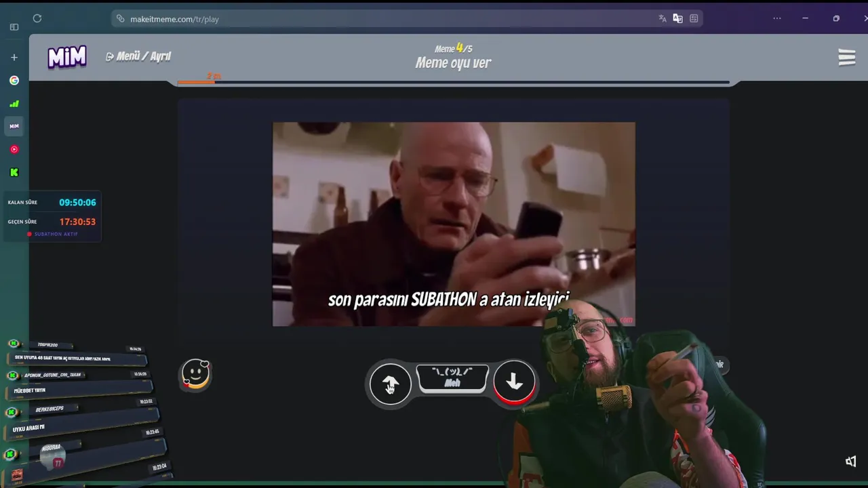Image resolution: width=868 pixels, height=488 pixels.
Task: Open the smiley reaction emoji button
Action: (196, 374)
